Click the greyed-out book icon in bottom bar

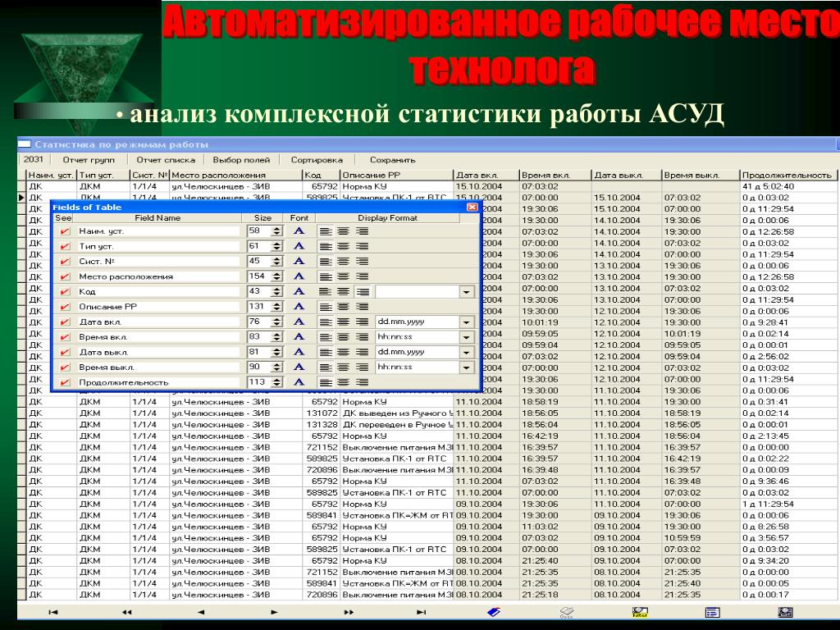pyautogui.click(x=567, y=612)
